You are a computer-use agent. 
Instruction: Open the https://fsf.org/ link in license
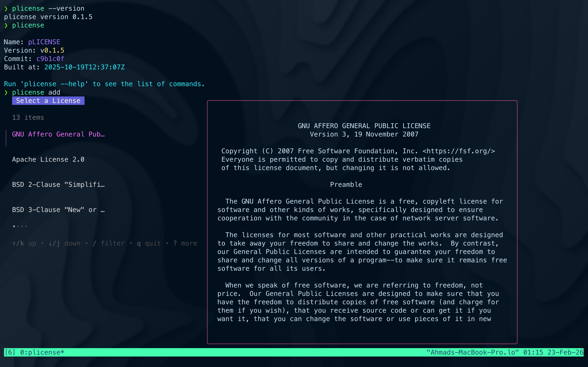(x=458, y=151)
